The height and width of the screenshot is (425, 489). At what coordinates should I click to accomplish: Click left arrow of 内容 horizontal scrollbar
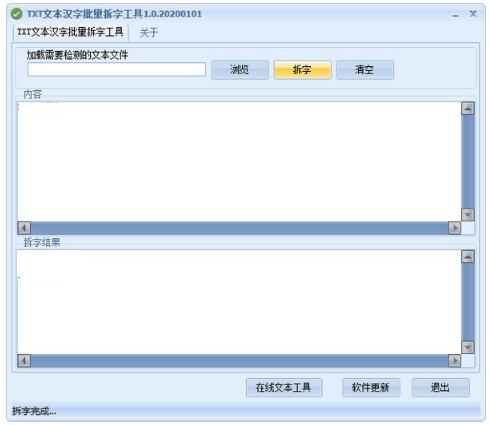tap(24, 228)
